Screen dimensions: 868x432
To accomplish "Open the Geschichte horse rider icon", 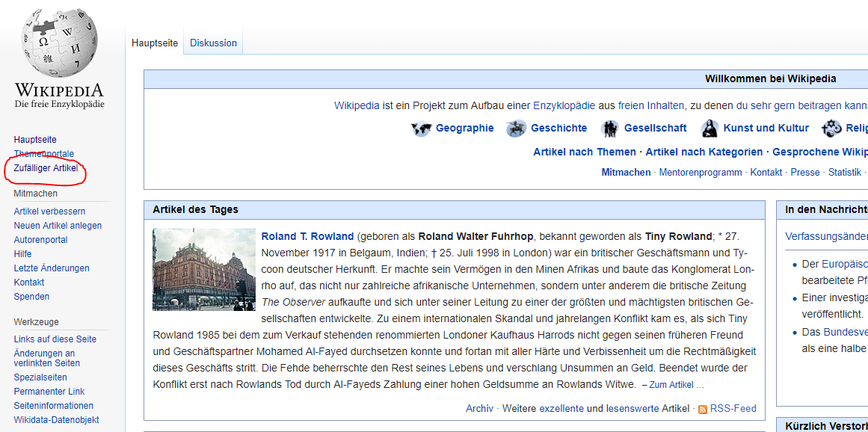I will (x=516, y=129).
